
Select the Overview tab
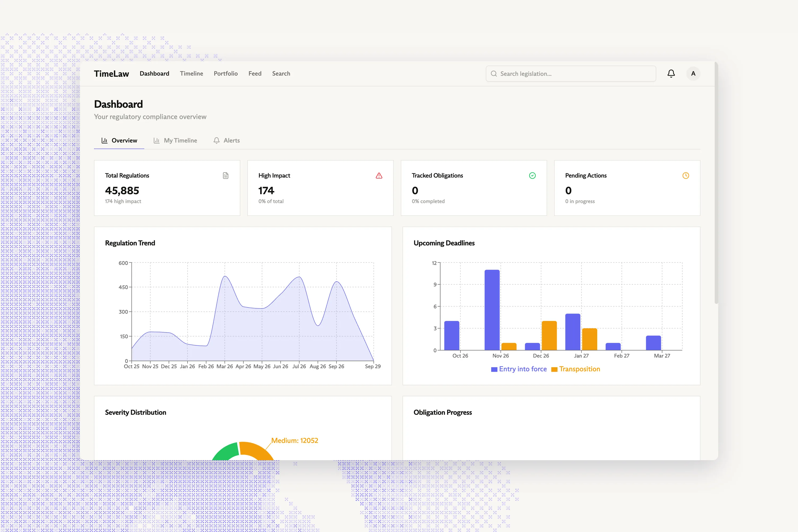119,140
